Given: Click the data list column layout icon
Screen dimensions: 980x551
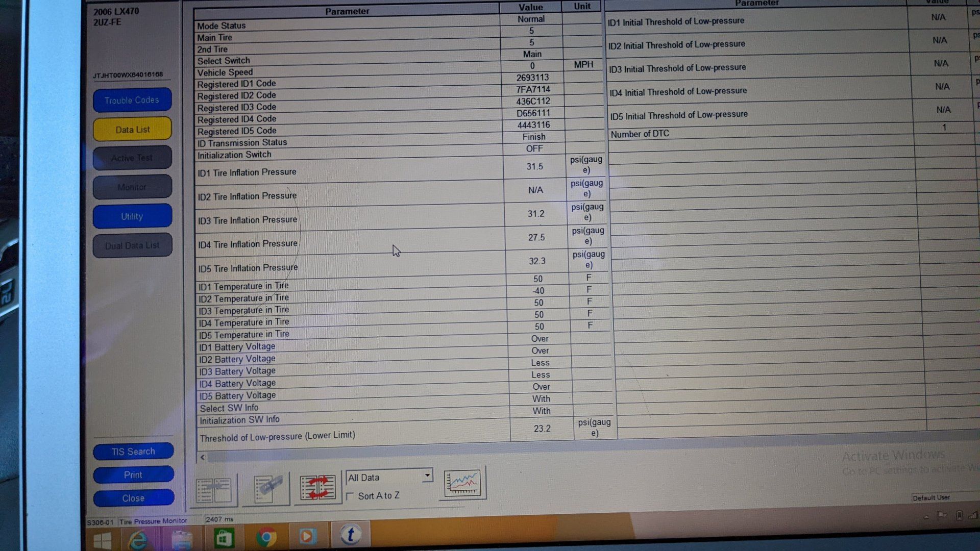Looking at the screenshot, I should click(214, 490).
